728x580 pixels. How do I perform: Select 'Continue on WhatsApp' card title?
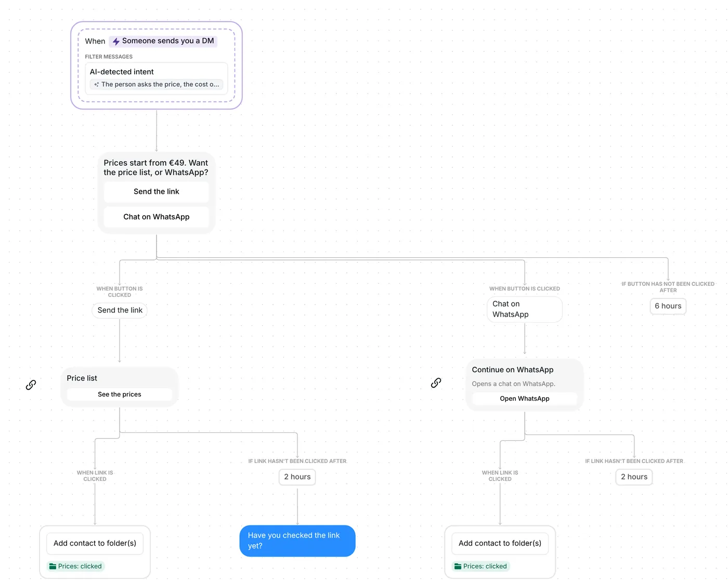(513, 370)
